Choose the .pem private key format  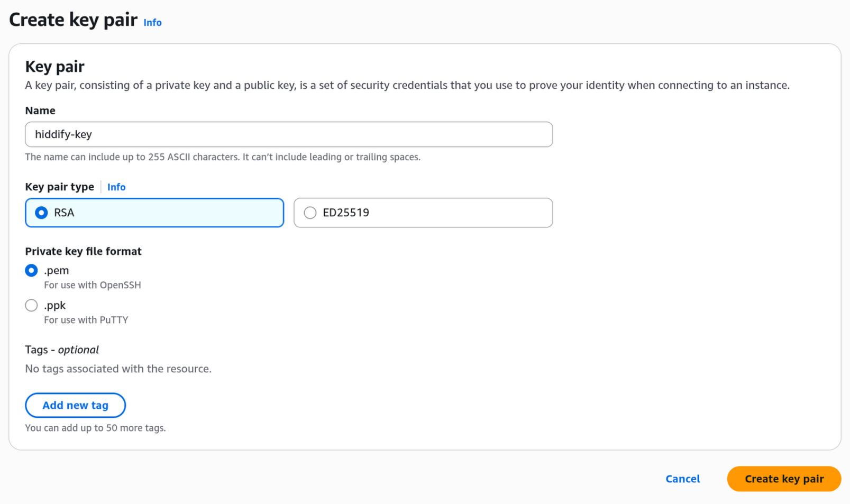(31, 270)
